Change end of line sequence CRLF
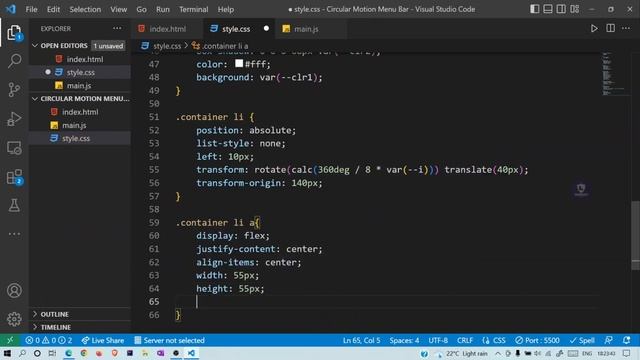Viewport: 640px width, 360px height. 464,340
